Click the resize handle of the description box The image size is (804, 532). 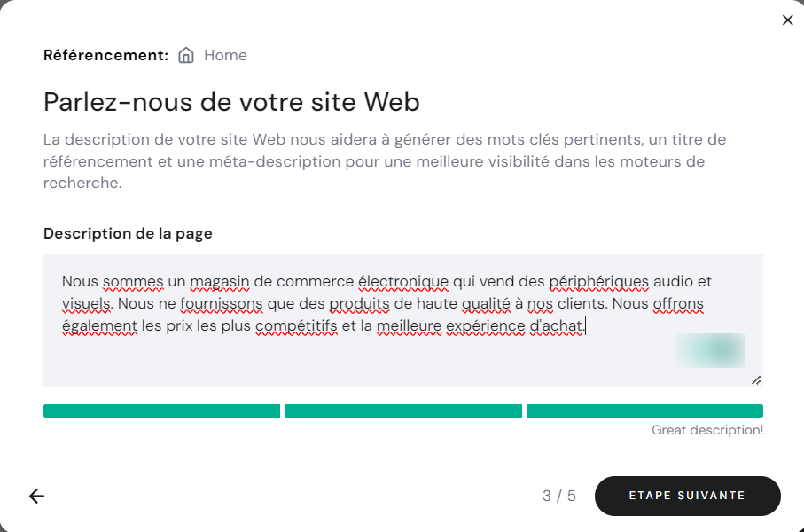[757, 379]
